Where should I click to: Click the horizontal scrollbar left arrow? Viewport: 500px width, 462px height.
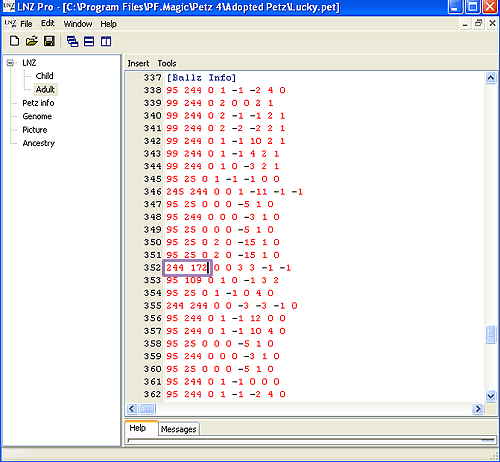coord(132,408)
